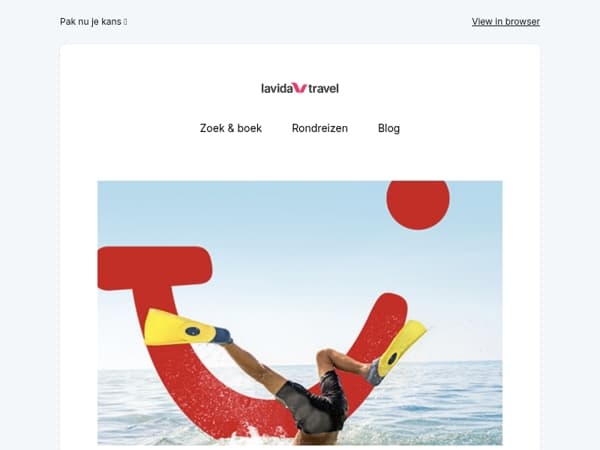Click the pink V mark in the logo
Image resolution: width=600 pixels, height=450 pixels.
(x=299, y=88)
